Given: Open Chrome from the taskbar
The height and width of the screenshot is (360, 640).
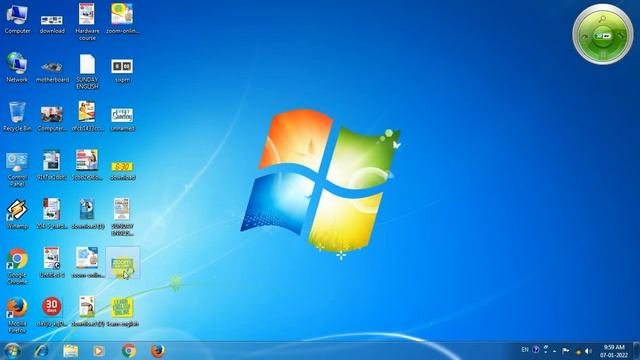Looking at the screenshot, I should pyautogui.click(x=129, y=351).
